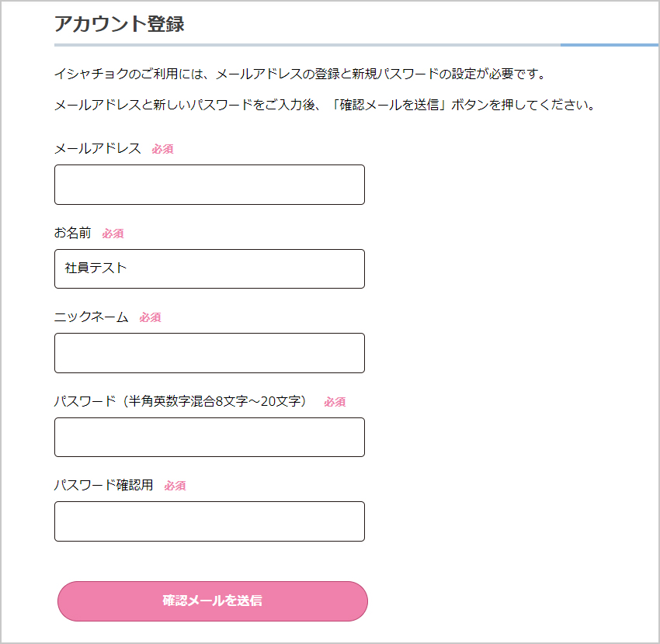660x644 pixels.
Task: Click the メールアドレス input field
Action: pos(210,185)
